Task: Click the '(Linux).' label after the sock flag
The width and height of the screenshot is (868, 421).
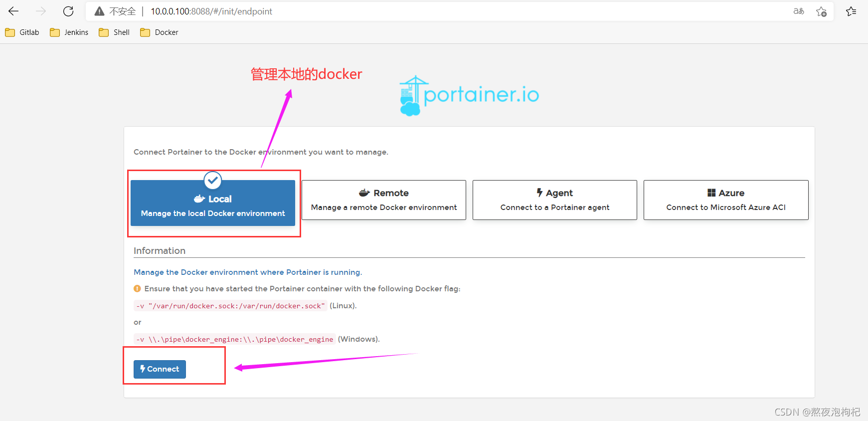Action: 343,306
